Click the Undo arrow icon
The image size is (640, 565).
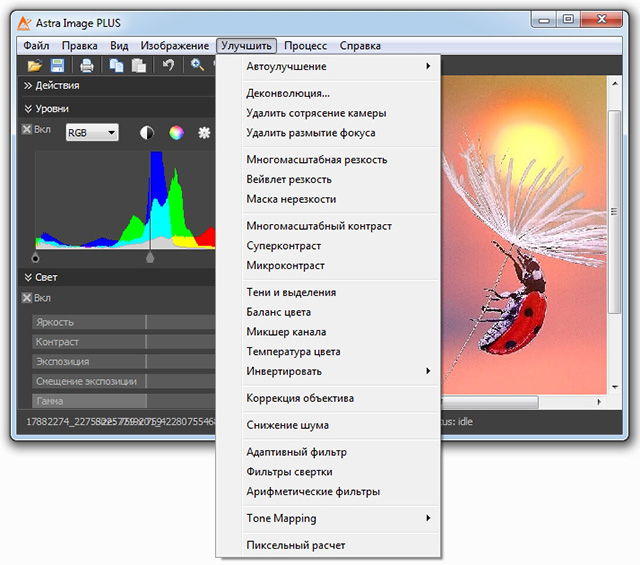point(168,66)
